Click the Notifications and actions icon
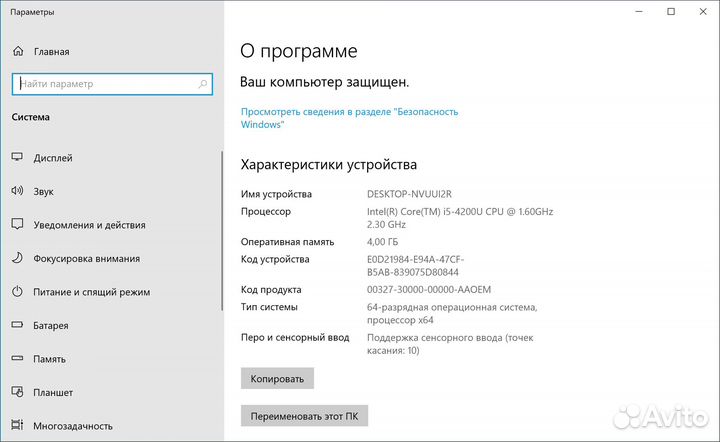Screen dimensions: 720x442 click(17, 225)
